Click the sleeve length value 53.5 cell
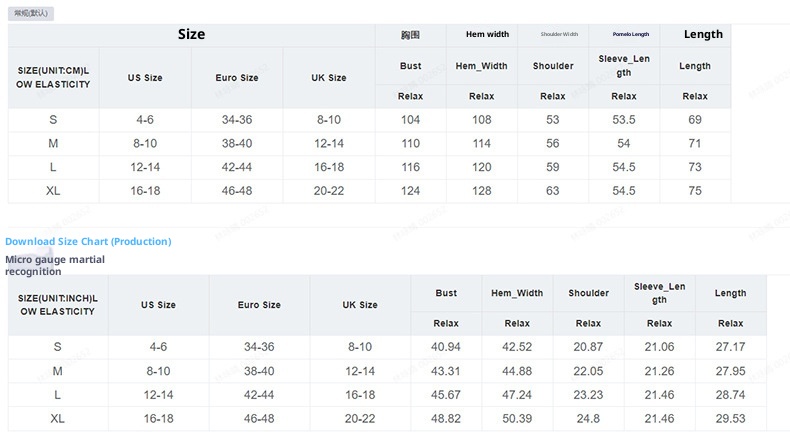Viewport: 790px width, 447px height. 623,120
